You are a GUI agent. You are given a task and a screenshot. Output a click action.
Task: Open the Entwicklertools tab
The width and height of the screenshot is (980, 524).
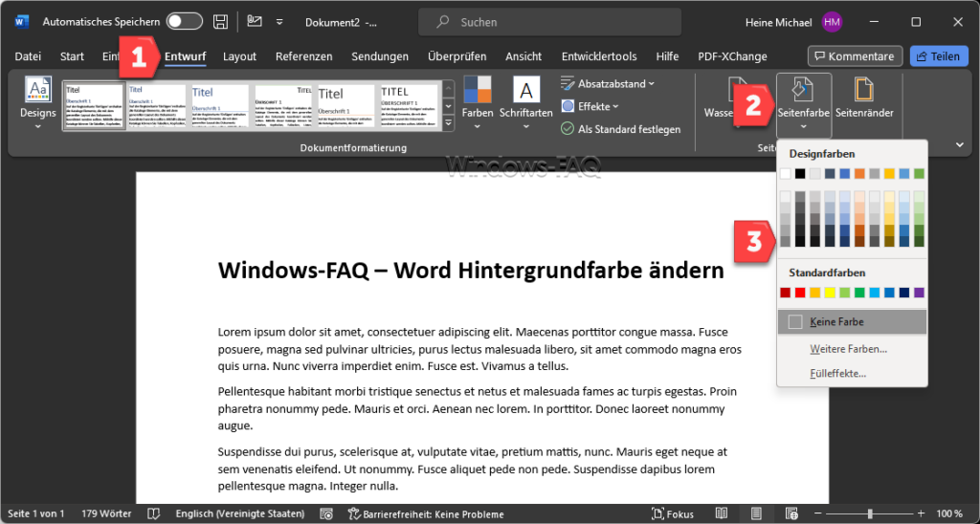click(599, 56)
